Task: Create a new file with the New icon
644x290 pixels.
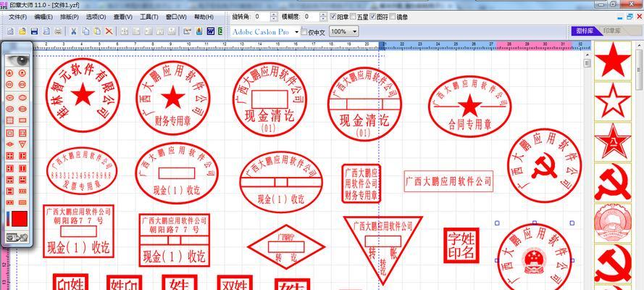Action: [10, 31]
